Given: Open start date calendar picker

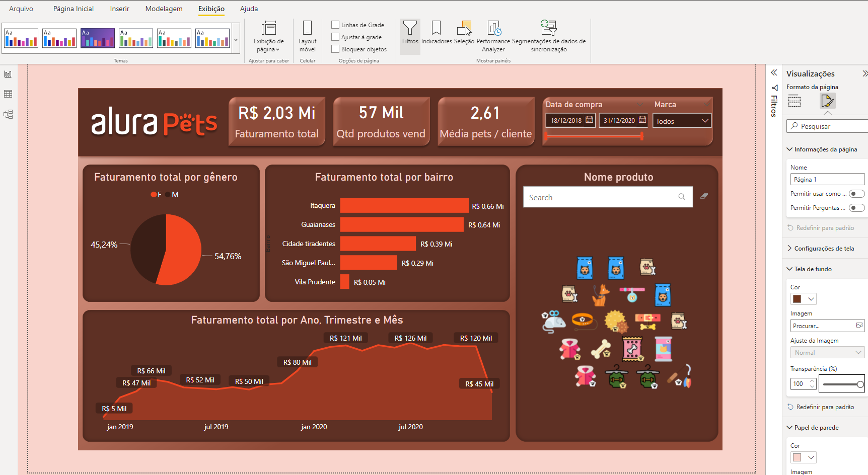Looking at the screenshot, I should point(589,120).
